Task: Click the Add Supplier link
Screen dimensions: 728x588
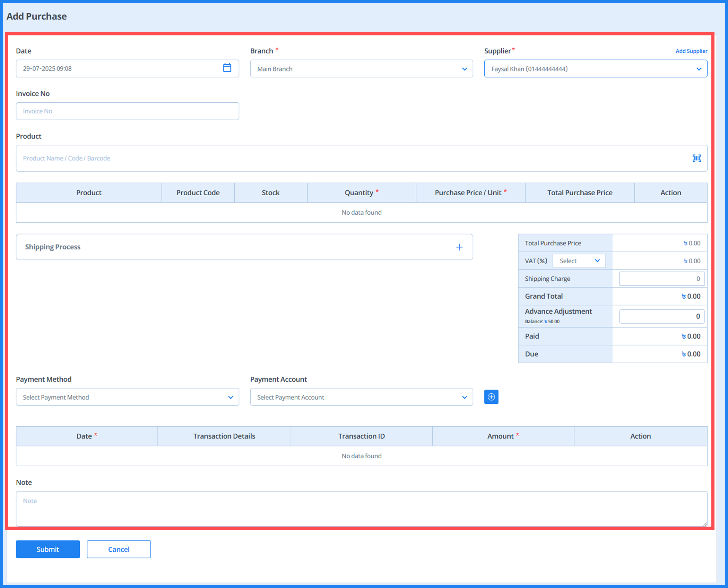Action: click(691, 51)
